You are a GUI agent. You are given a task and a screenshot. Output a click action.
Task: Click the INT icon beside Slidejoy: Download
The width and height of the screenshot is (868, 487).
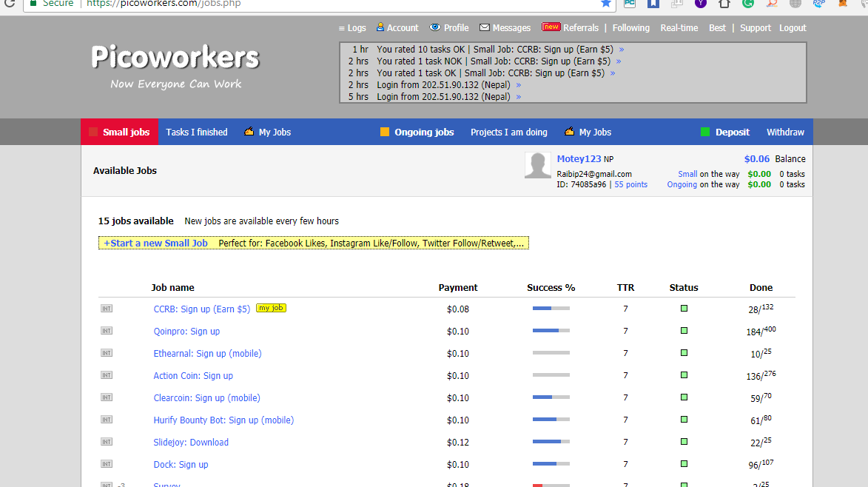pos(107,442)
